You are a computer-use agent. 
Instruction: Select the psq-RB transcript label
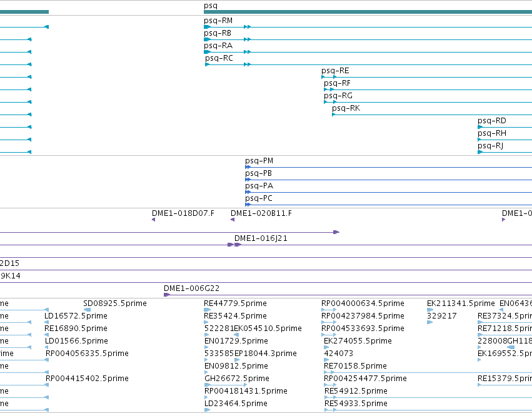218,33
